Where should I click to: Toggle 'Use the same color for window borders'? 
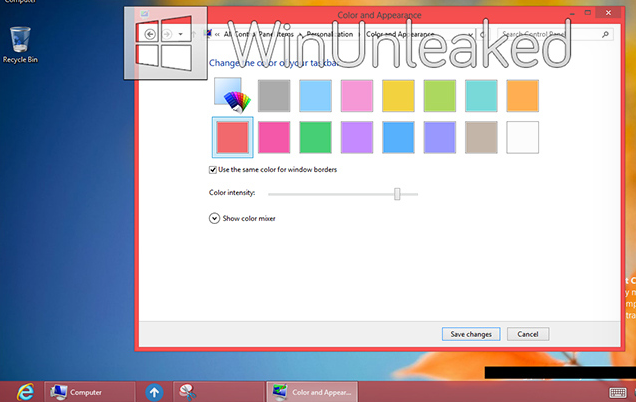[x=214, y=170]
